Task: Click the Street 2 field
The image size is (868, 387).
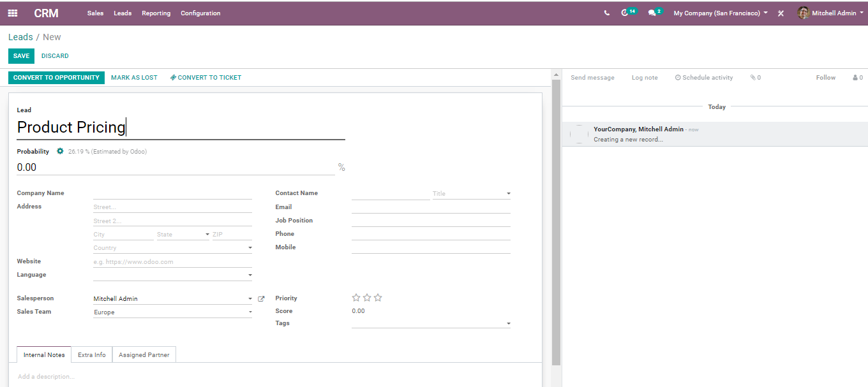Action: click(x=172, y=221)
